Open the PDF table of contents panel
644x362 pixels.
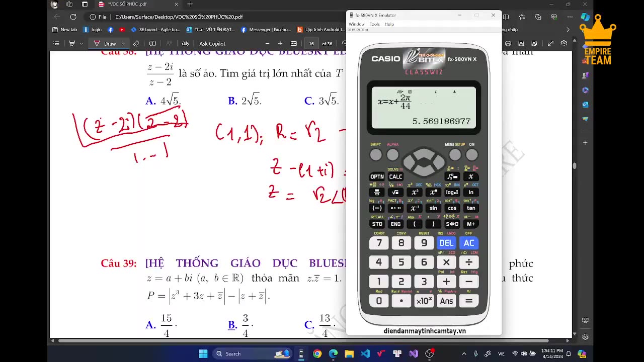click(56, 44)
